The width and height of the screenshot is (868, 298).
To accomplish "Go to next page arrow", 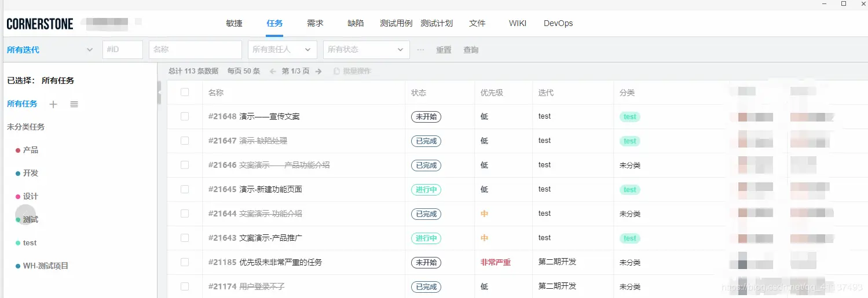I will (318, 71).
